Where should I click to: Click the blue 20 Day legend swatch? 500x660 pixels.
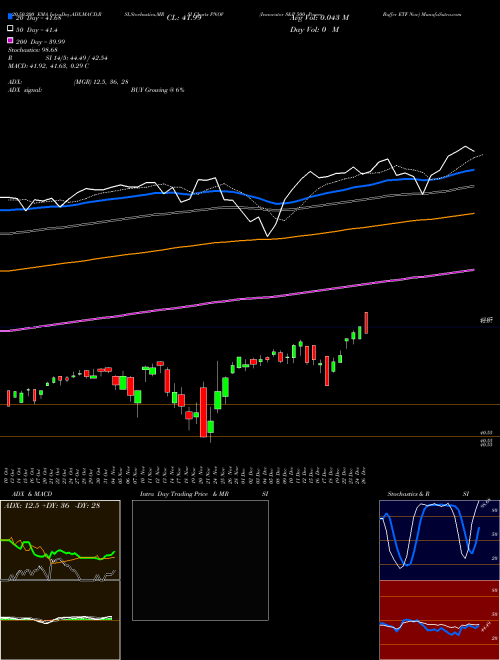10,16
